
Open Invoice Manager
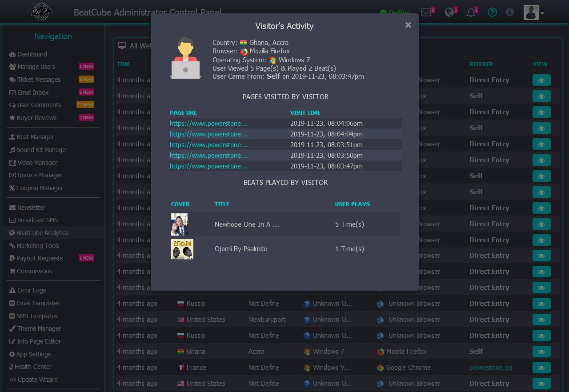coord(36,175)
